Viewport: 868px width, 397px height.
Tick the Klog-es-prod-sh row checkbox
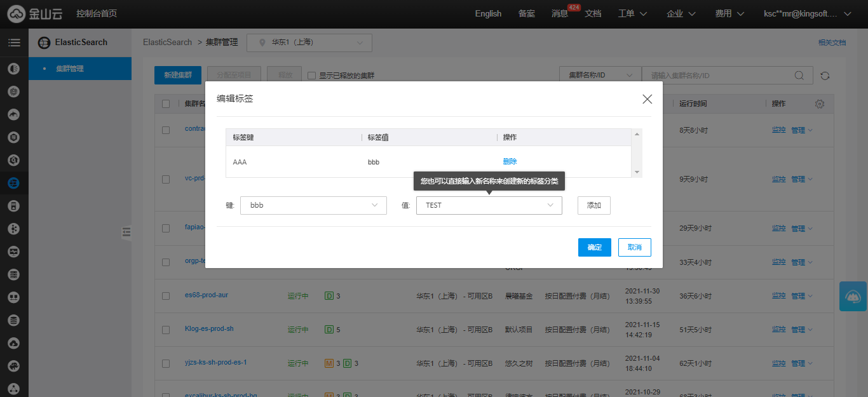[166, 330]
